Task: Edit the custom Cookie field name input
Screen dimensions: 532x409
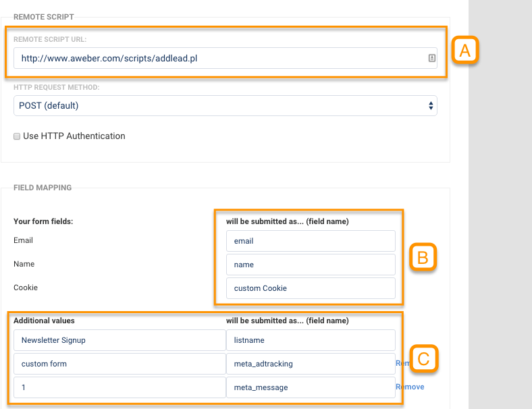Action: 311,288
